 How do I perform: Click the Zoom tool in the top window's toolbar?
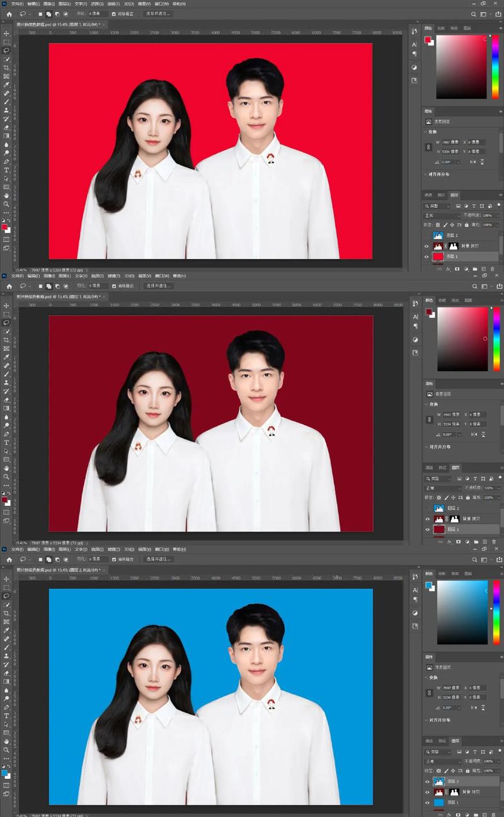click(6, 204)
